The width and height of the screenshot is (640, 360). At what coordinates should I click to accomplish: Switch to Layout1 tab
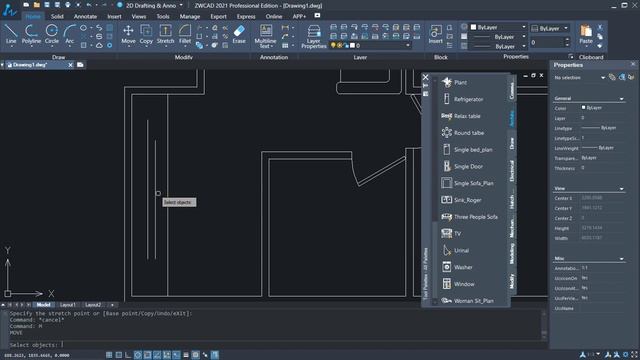67,305
